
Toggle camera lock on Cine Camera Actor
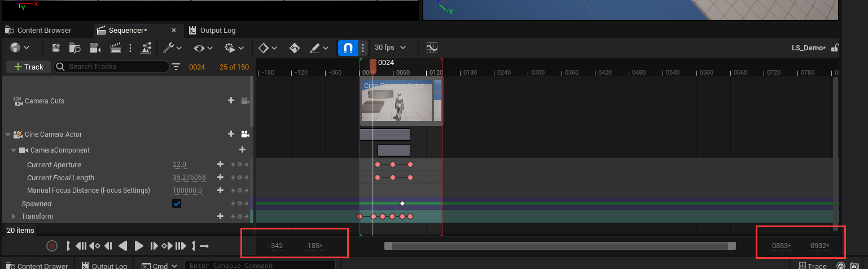point(245,134)
